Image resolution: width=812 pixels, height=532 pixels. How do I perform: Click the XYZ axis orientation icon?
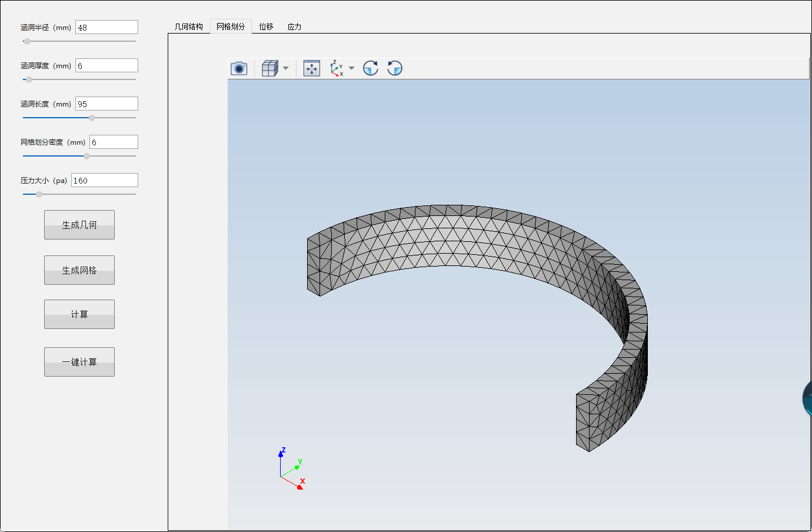337,68
